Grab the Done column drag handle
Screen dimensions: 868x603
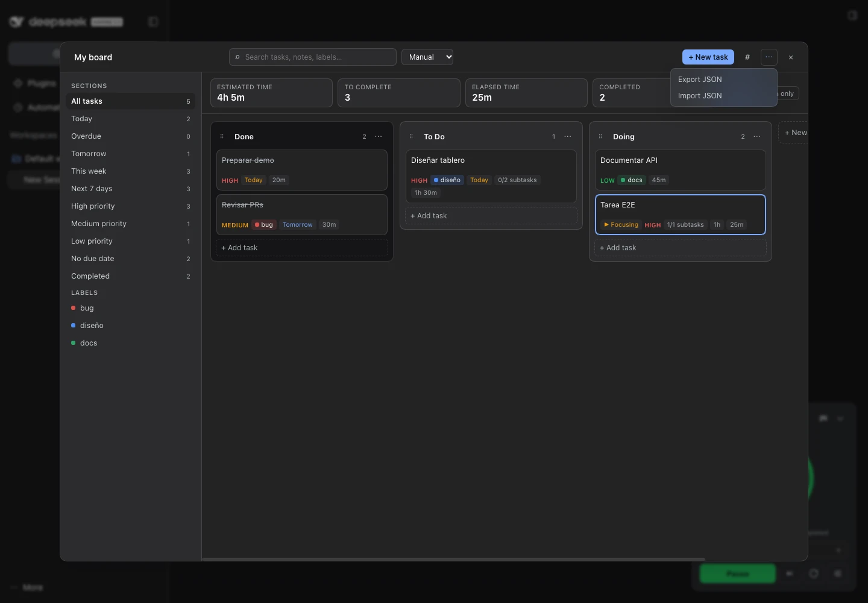click(x=222, y=137)
